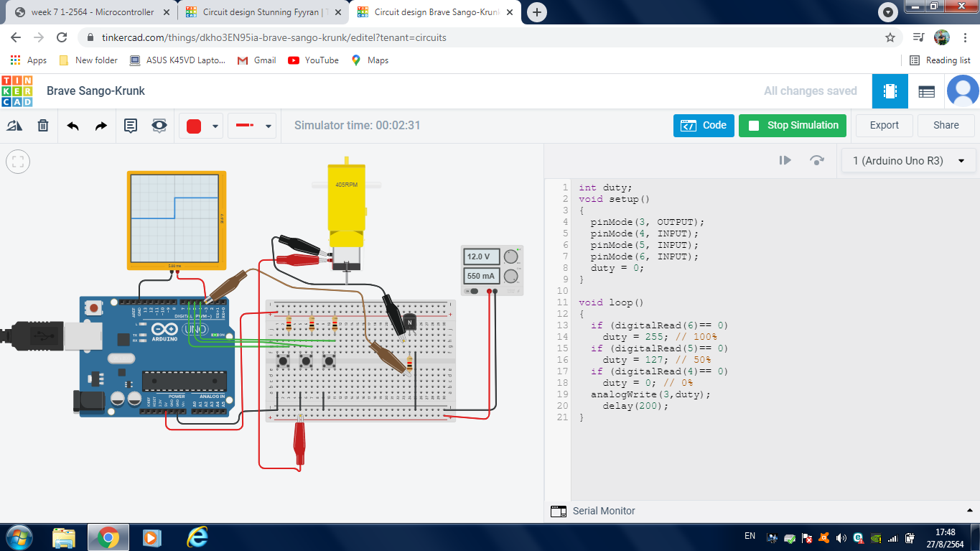Viewport: 980px width, 551px height.
Task: Click the first pushbutton on the breadboard
Action: point(283,360)
